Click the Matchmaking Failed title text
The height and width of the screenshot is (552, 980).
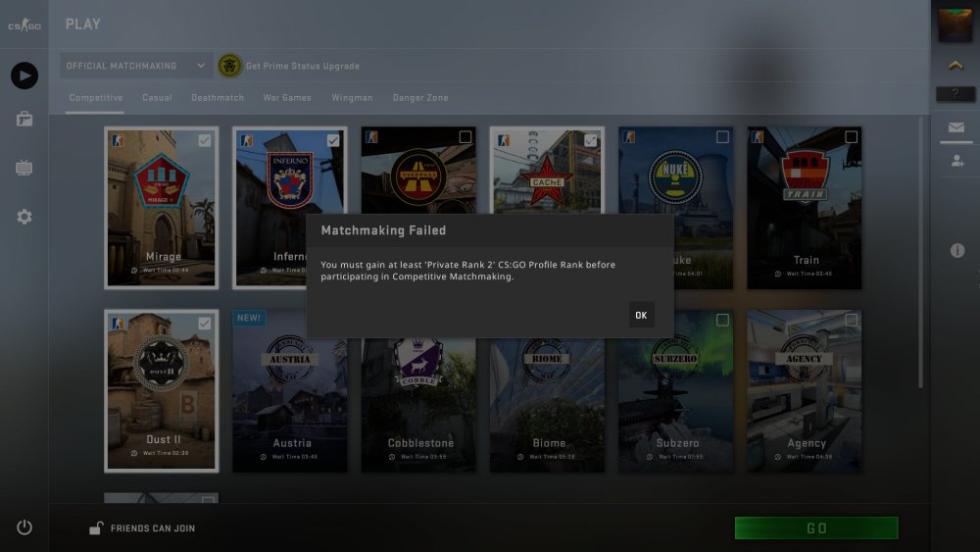tap(383, 230)
